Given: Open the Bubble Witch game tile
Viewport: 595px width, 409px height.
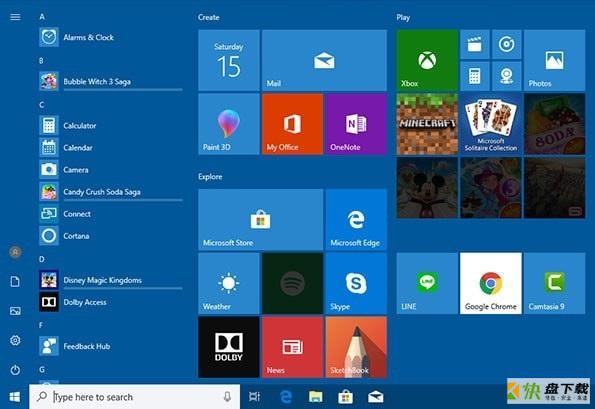Looking at the screenshot, I should pos(491,188).
